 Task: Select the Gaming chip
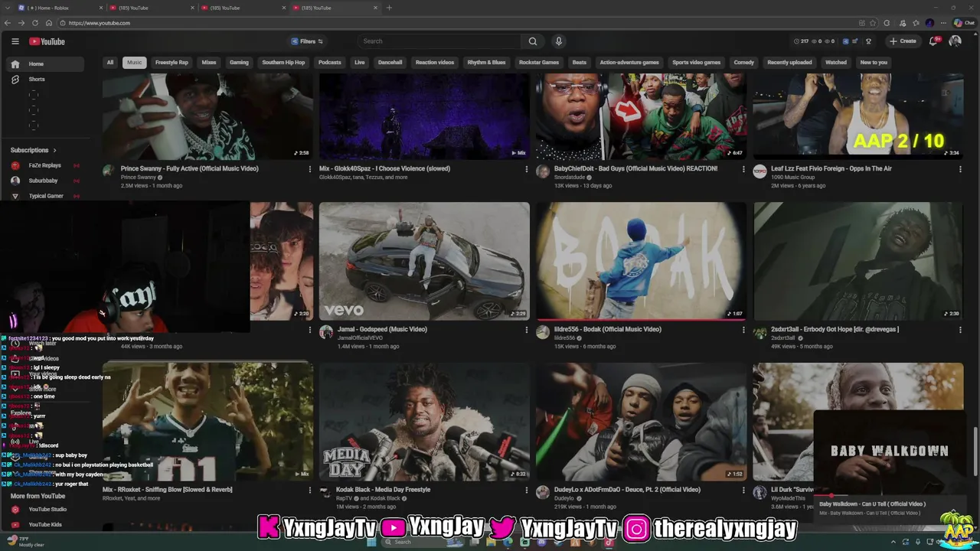click(239, 63)
